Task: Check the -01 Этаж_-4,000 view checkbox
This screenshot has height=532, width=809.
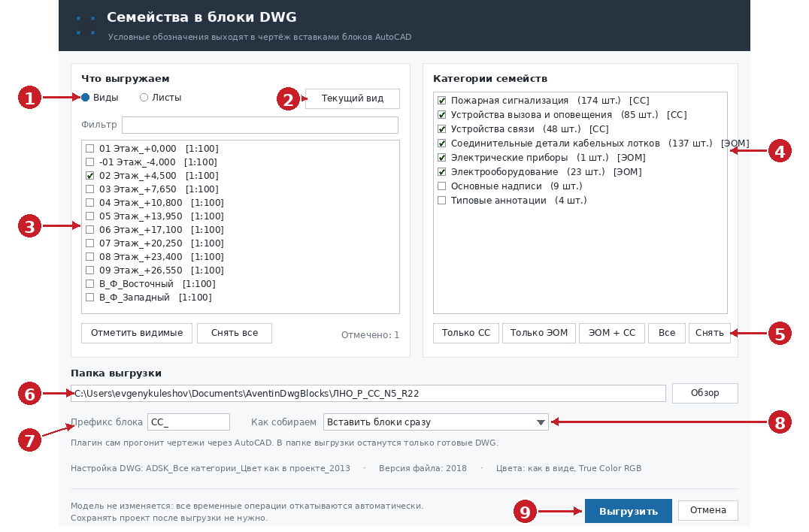Action: coord(89,162)
